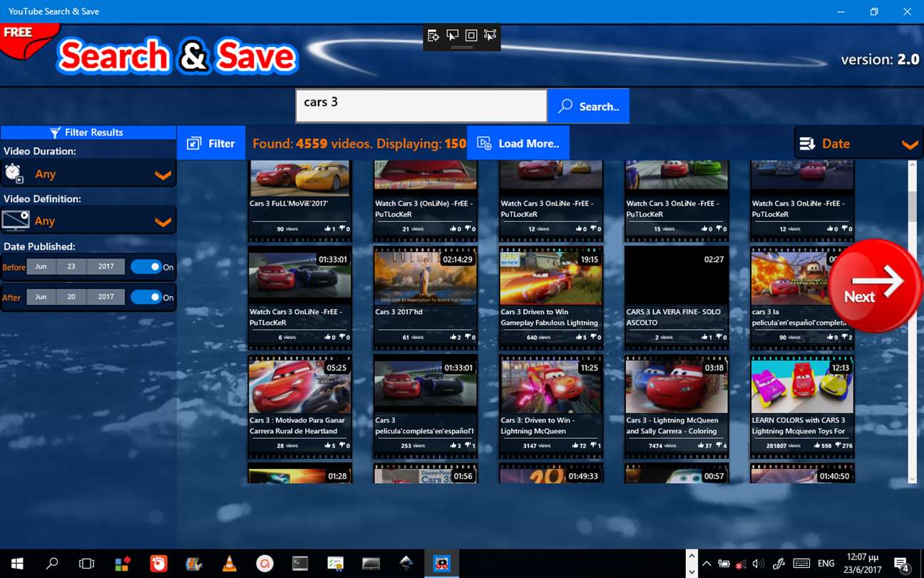Change Before date day 23

pyautogui.click(x=71, y=266)
